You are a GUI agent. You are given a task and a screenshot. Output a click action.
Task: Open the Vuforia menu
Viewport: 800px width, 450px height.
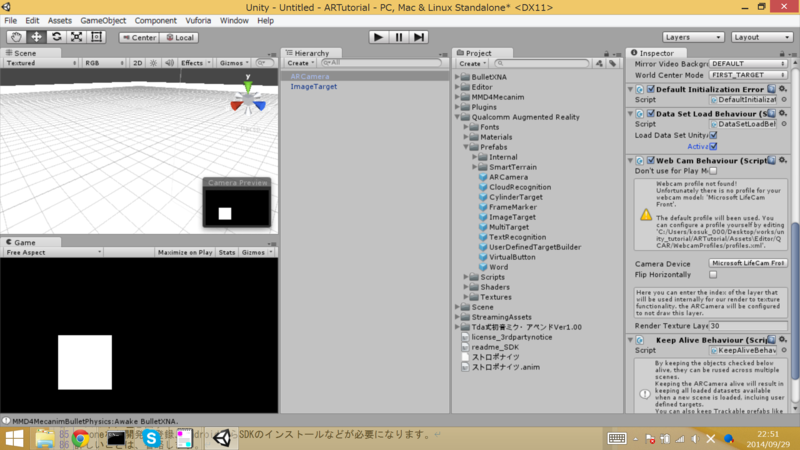[198, 20]
